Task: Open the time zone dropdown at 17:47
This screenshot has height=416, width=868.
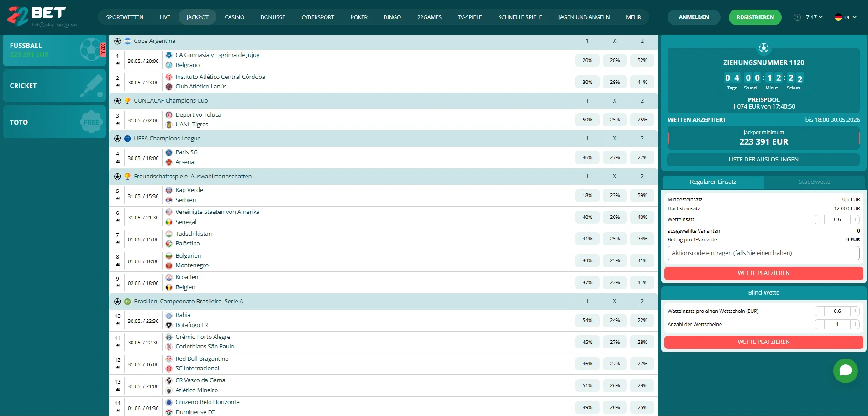Action: (808, 17)
